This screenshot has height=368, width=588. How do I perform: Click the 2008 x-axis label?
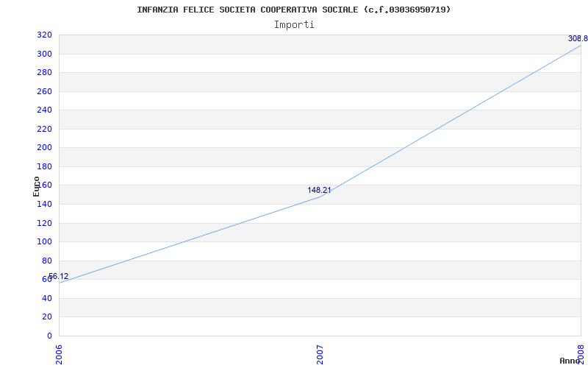click(x=581, y=355)
